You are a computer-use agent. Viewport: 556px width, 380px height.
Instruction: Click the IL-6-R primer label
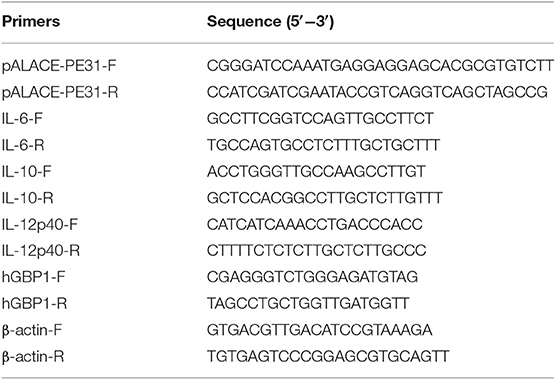(x=23, y=145)
